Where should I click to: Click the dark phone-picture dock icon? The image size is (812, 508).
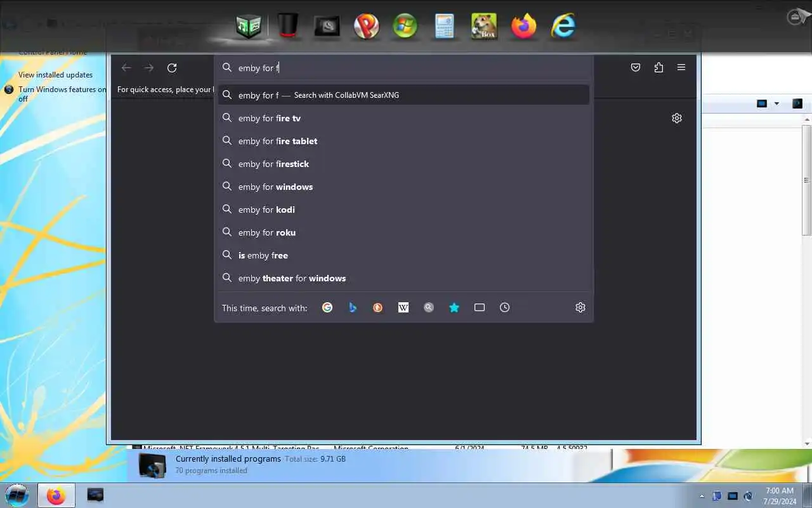tap(327, 27)
